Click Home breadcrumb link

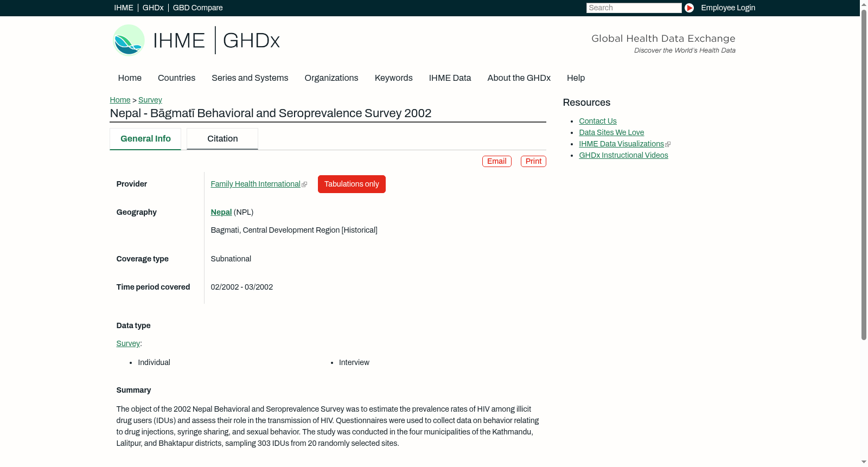coord(120,100)
